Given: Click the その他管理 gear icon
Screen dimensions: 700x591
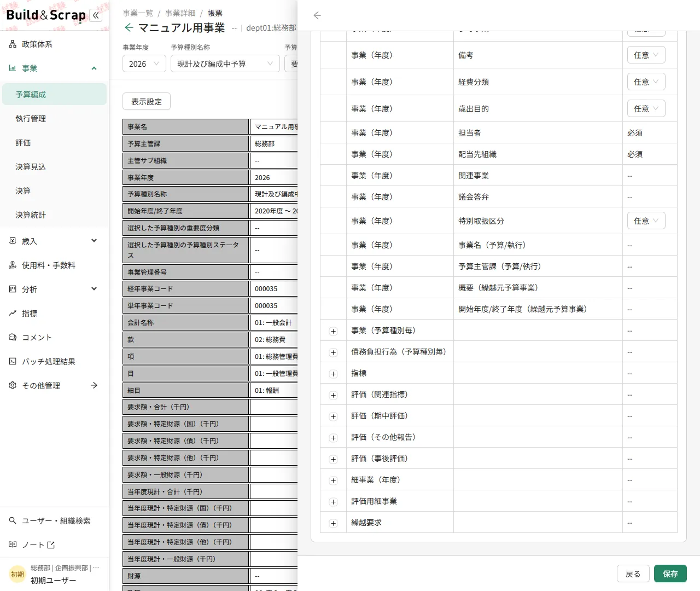Looking at the screenshot, I should pyautogui.click(x=13, y=386).
